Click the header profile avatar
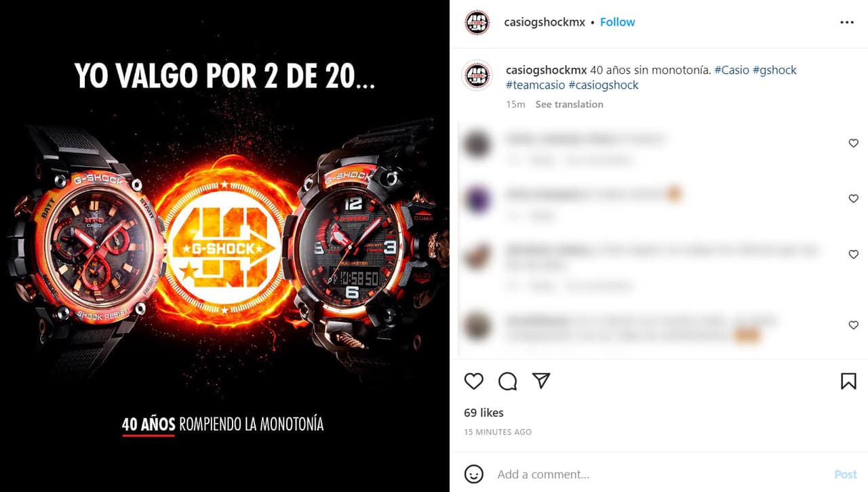Viewport: 868px width, 492px height. coord(477,22)
